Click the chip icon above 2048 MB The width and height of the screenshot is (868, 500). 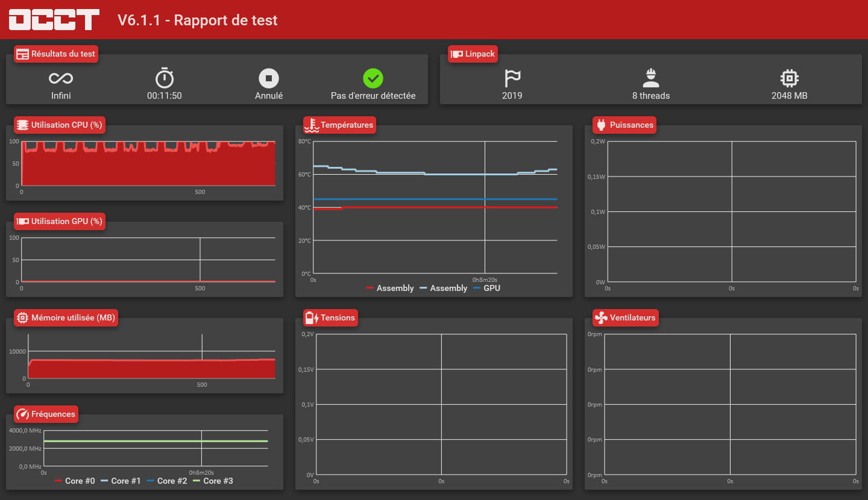(790, 78)
